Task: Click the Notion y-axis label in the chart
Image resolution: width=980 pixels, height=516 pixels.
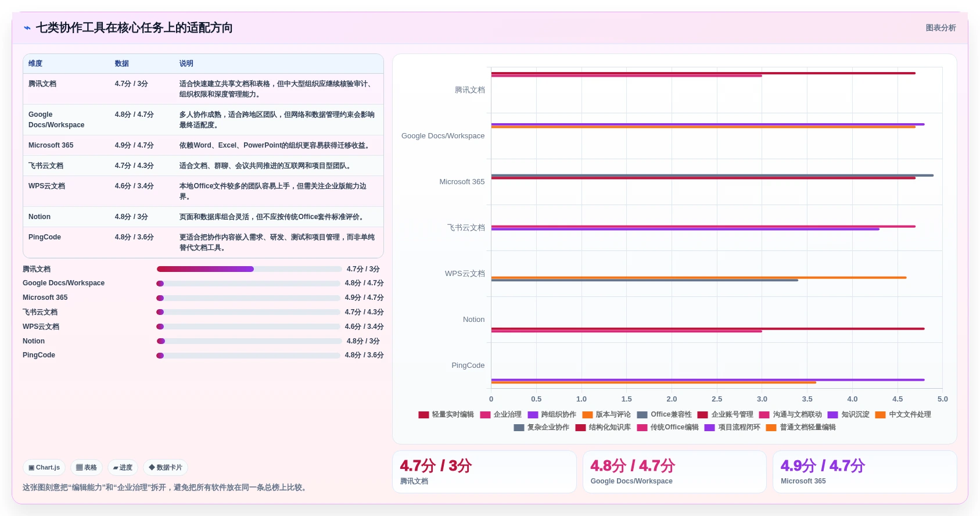Action: [x=473, y=320]
